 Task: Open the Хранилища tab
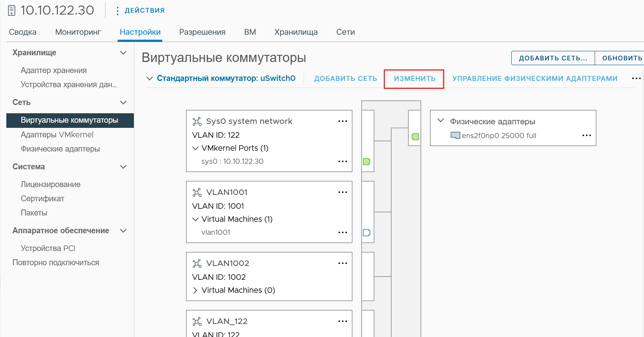click(296, 32)
